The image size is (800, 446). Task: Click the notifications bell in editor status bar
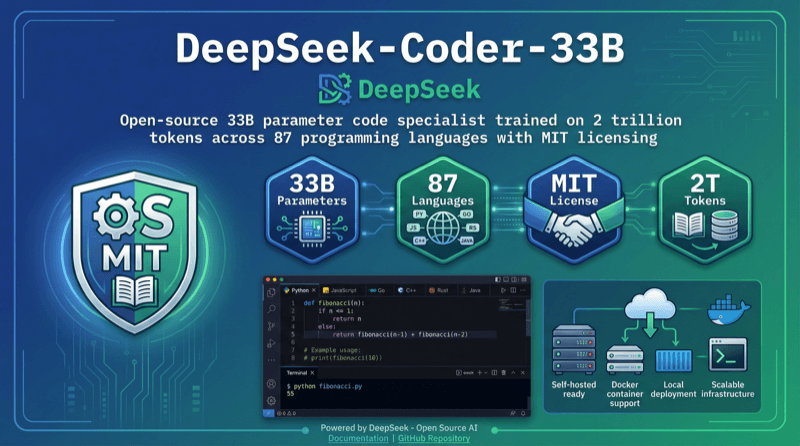tap(523, 413)
